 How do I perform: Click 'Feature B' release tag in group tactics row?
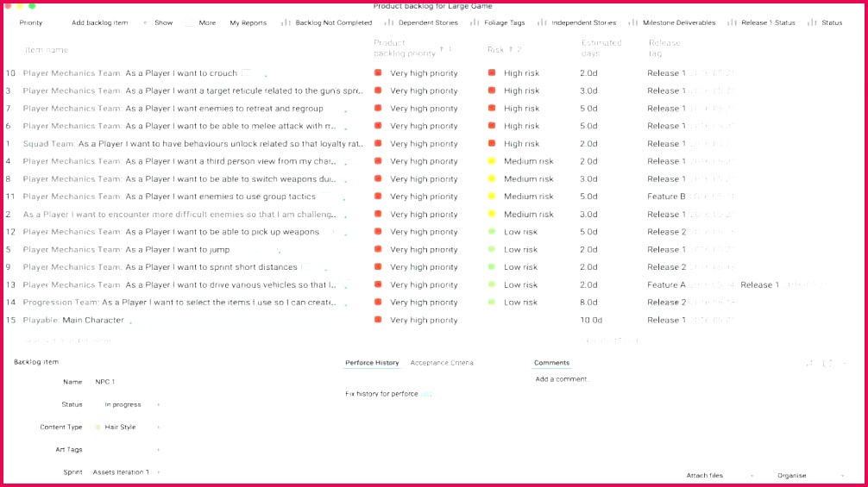(x=666, y=197)
